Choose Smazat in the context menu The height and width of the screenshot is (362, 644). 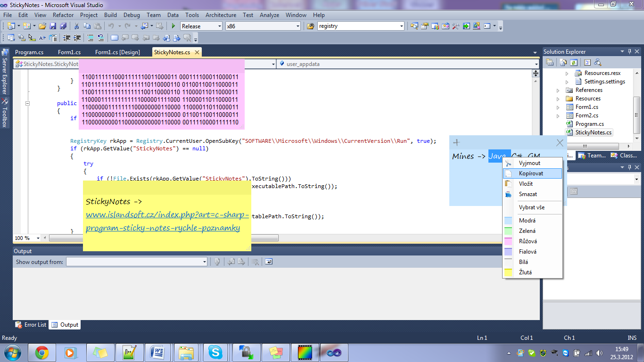click(x=533, y=194)
